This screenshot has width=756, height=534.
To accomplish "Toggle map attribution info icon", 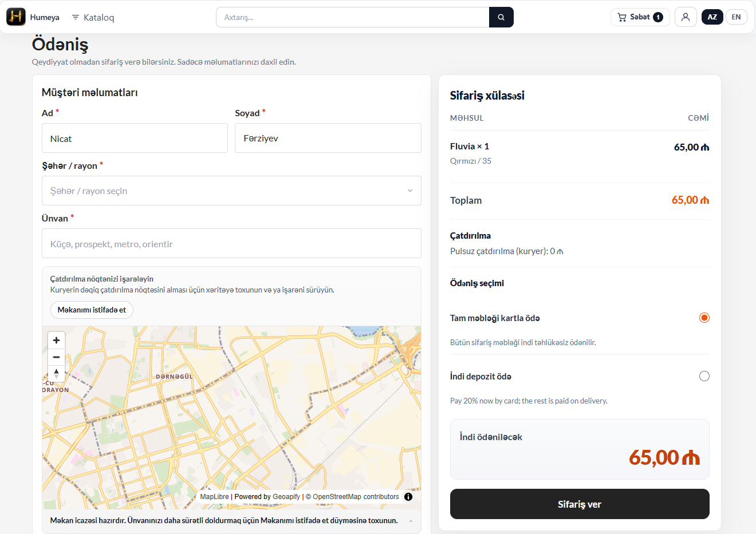I will coord(408,497).
